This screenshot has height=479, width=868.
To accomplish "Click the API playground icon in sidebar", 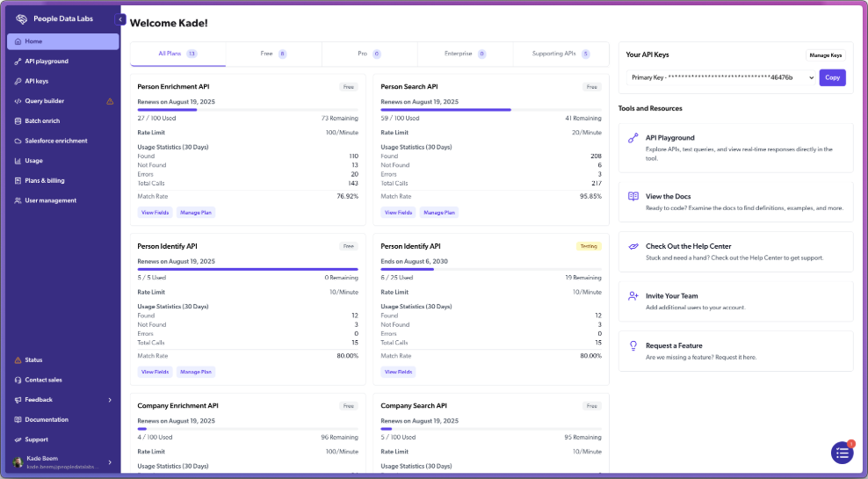I will tap(18, 62).
